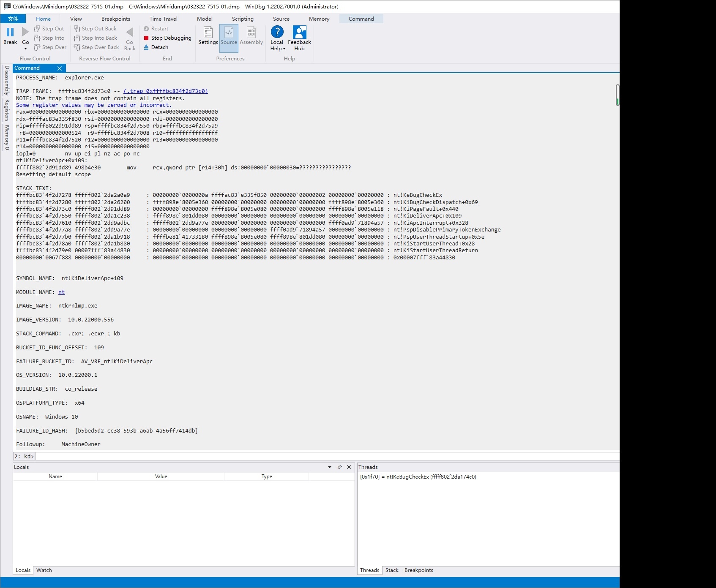Switch to the Breakpoints bottom tab
The width and height of the screenshot is (716, 588).
(x=419, y=570)
